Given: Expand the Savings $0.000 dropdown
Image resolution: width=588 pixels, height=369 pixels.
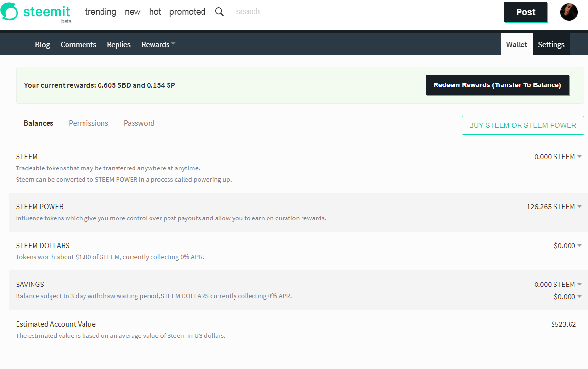Looking at the screenshot, I should click(x=568, y=297).
